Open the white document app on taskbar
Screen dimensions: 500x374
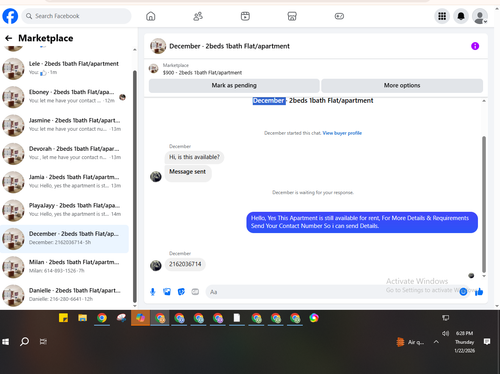point(237,318)
